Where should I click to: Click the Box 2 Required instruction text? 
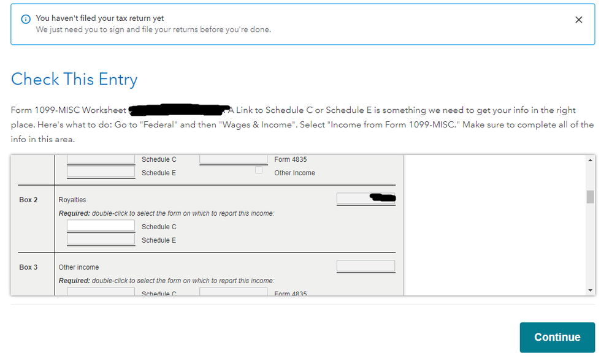[166, 213]
